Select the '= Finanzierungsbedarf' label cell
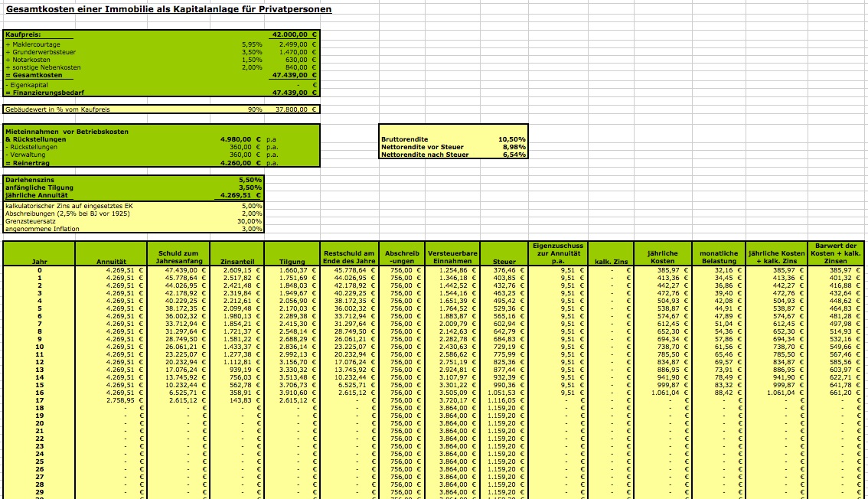Screen dimensions: 868x499 click(x=45, y=93)
